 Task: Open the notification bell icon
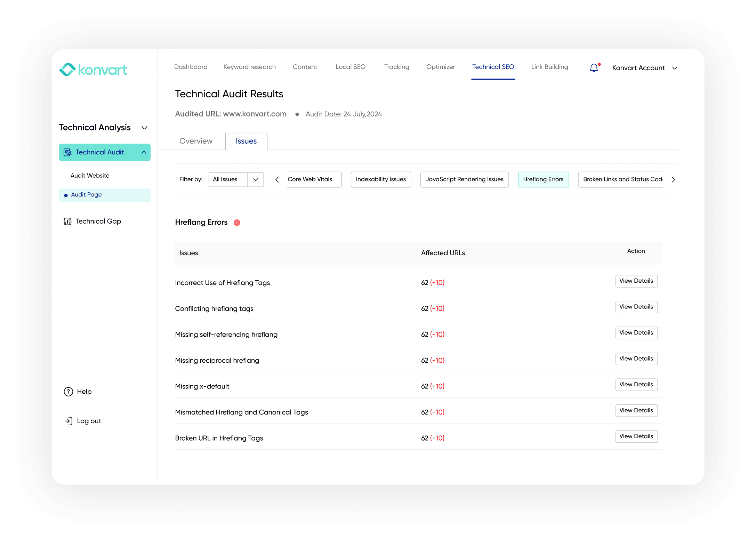tap(593, 67)
